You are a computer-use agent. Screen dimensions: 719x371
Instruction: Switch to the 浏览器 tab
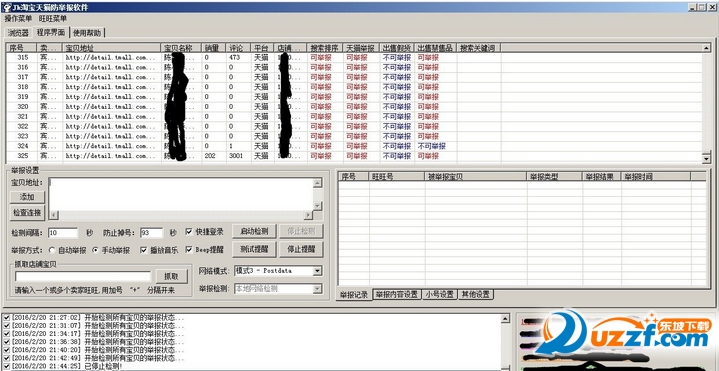(x=18, y=33)
